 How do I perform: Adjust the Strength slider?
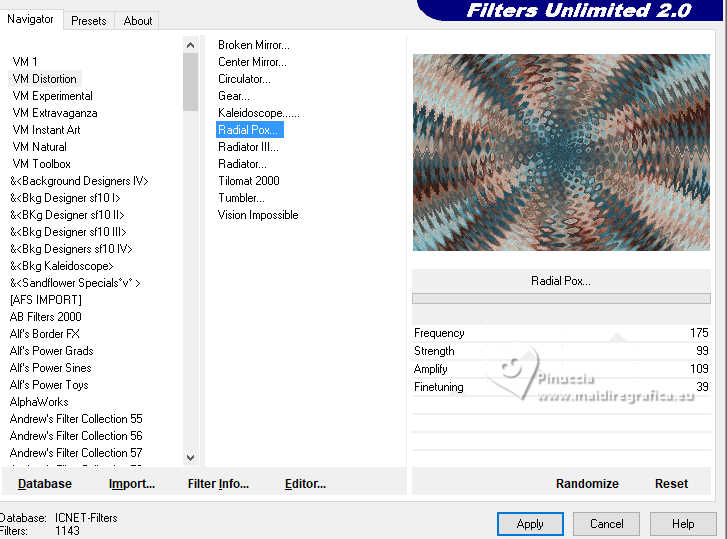click(561, 351)
